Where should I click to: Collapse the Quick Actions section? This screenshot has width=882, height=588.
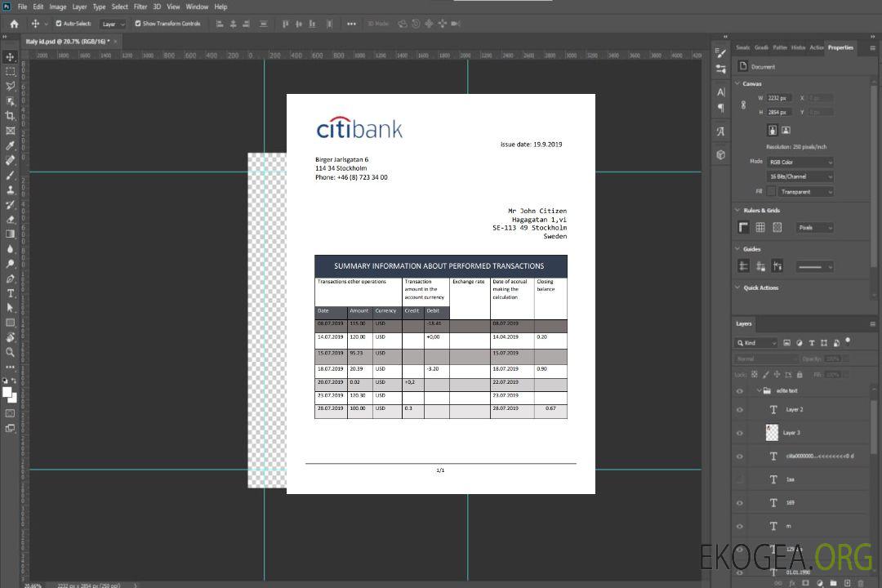(x=738, y=287)
